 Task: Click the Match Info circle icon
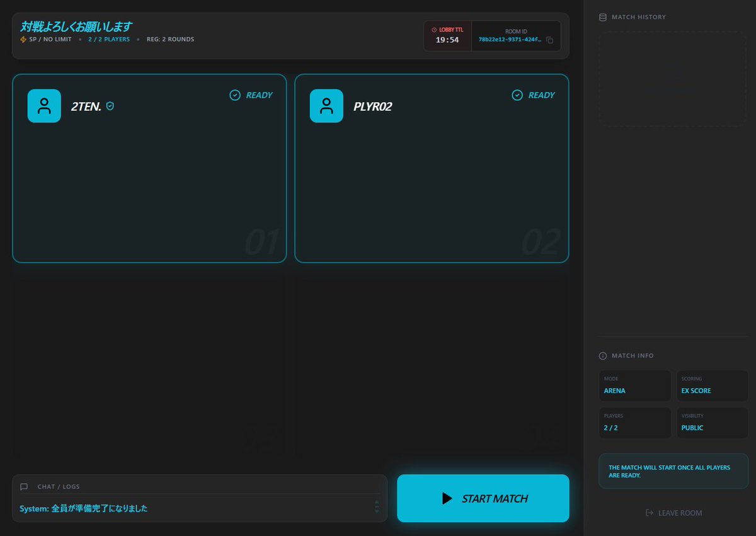(603, 356)
